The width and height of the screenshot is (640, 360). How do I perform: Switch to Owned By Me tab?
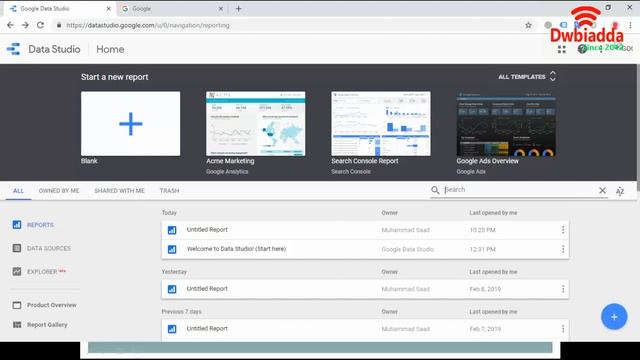pyautogui.click(x=59, y=191)
